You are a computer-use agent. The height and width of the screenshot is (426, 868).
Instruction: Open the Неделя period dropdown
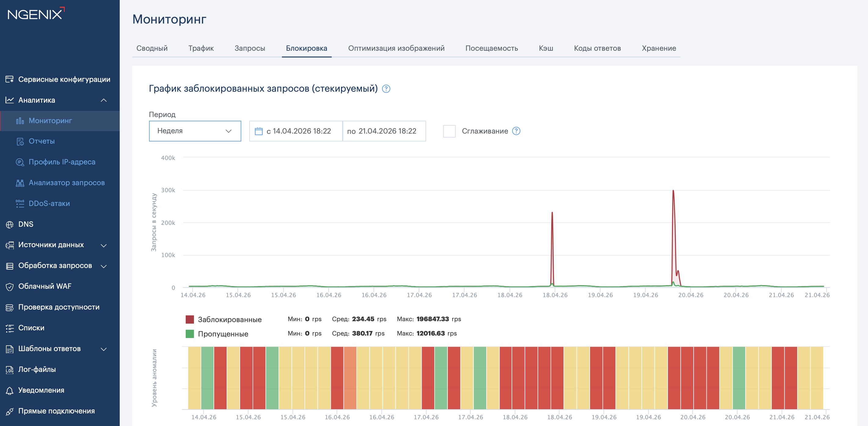click(195, 131)
